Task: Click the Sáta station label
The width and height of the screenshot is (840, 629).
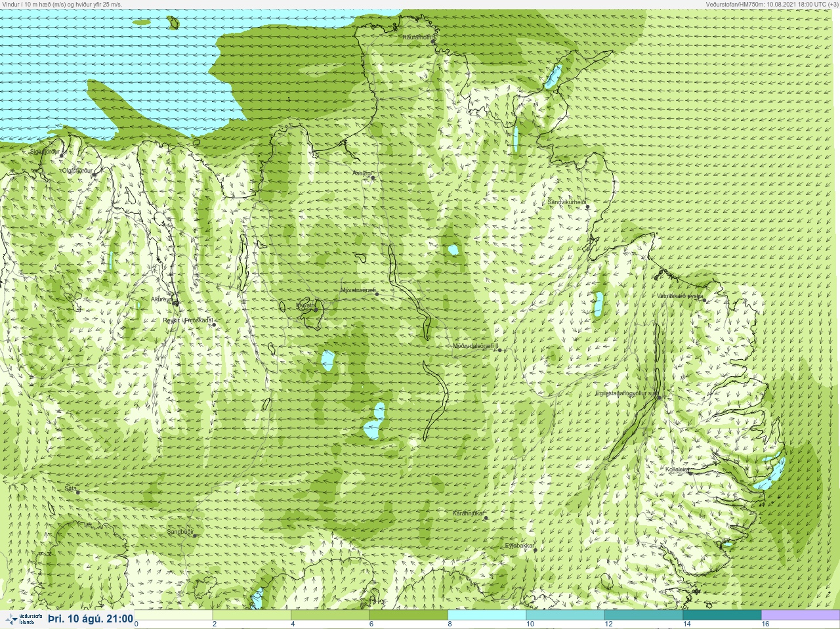Action: 71,488
